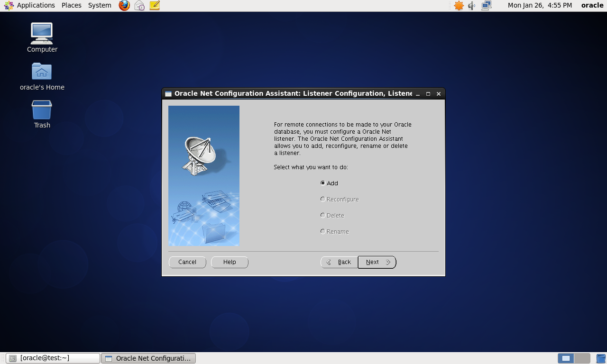The width and height of the screenshot is (607, 364).
Task: Maximize the Oracle Net Configuration Assistant window
Action: point(428,94)
